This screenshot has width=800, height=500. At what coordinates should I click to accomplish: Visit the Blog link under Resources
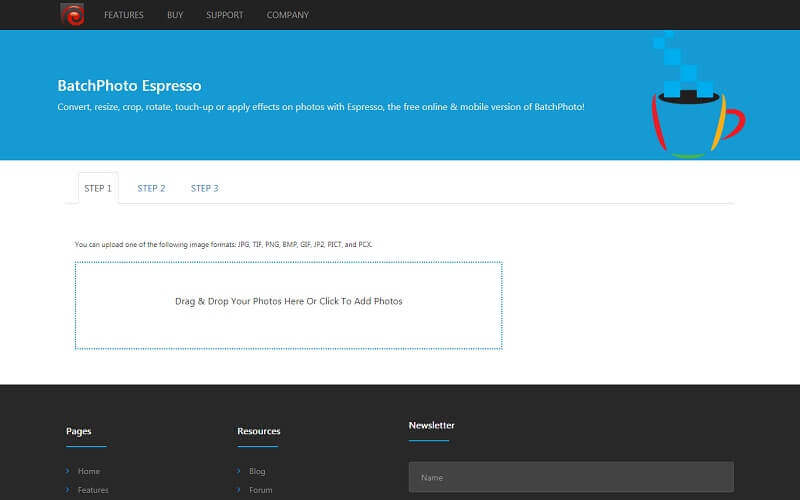pyautogui.click(x=257, y=471)
